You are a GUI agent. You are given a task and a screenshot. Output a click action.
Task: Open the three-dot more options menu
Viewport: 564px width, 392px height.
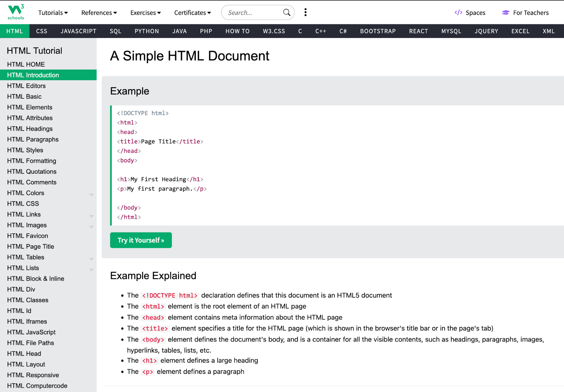[305, 12]
